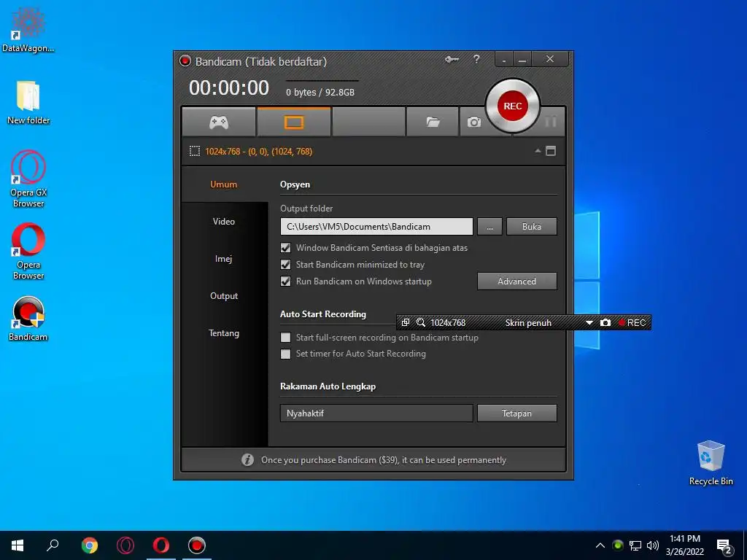The width and height of the screenshot is (747, 560).
Task: Click the Buka button
Action: pos(531,227)
